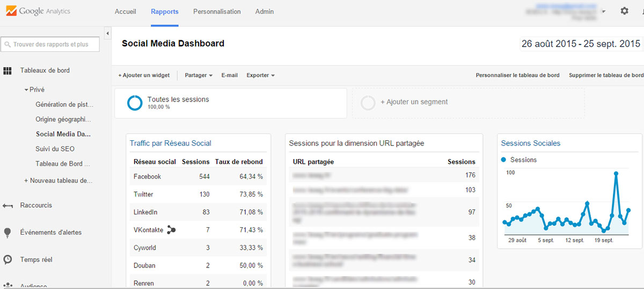The image size is (644, 289).
Task: Open Suivi du SEO dashboard
Action: click(55, 149)
